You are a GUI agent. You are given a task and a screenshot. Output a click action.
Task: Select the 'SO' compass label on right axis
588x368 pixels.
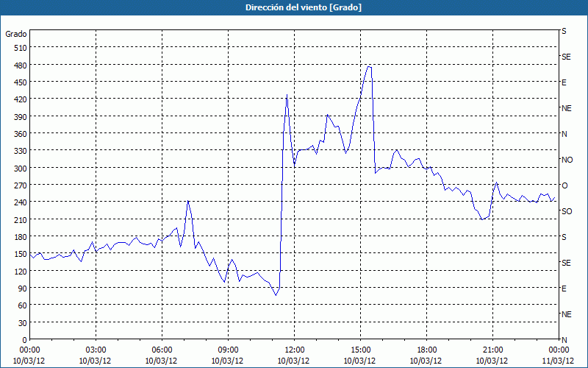[x=567, y=211]
